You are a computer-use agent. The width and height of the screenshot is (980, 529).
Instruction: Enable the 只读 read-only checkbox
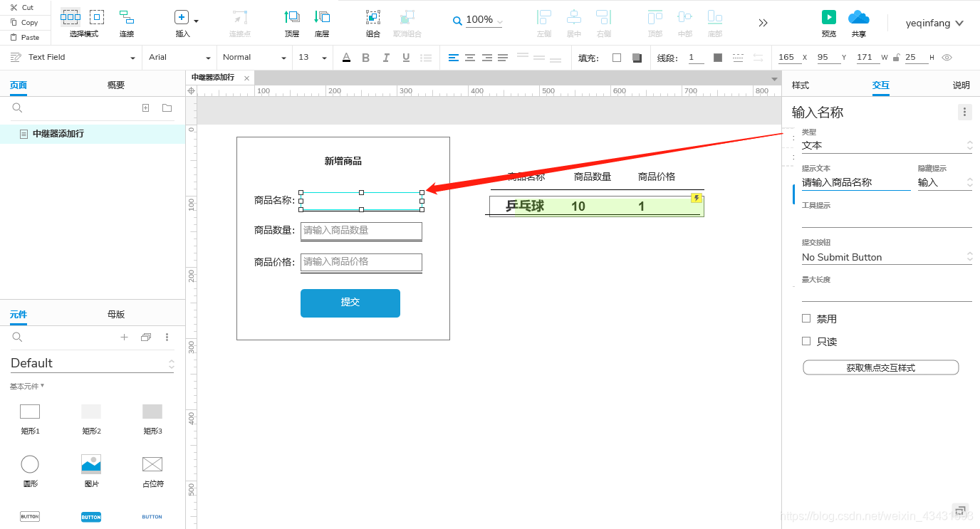806,342
